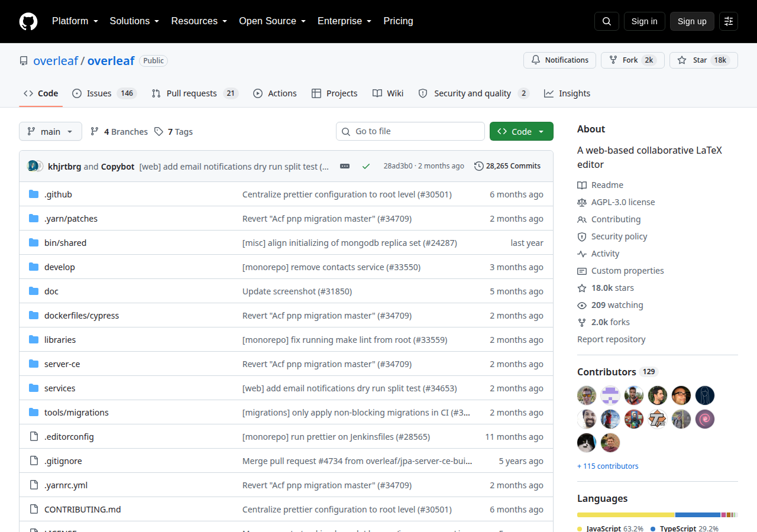
Task: Open the .github folder
Action: pyautogui.click(x=58, y=194)
